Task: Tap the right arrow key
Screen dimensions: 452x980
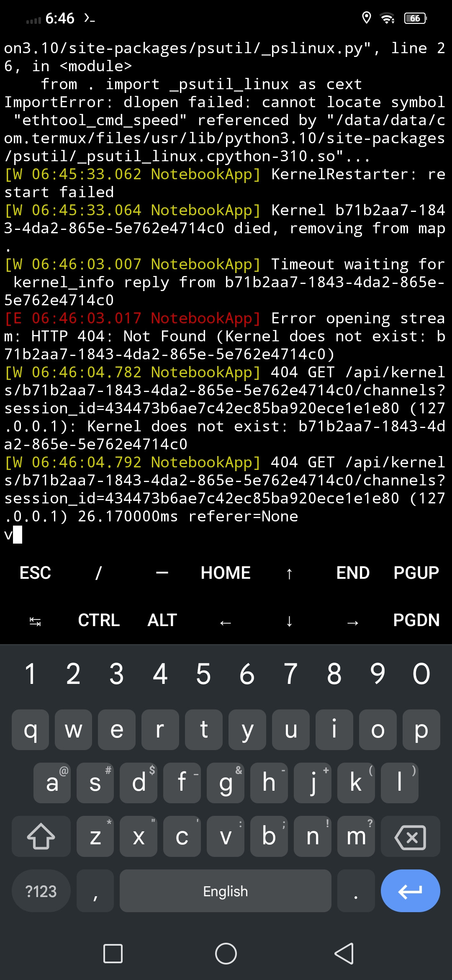Action: [x=353, y=622]
